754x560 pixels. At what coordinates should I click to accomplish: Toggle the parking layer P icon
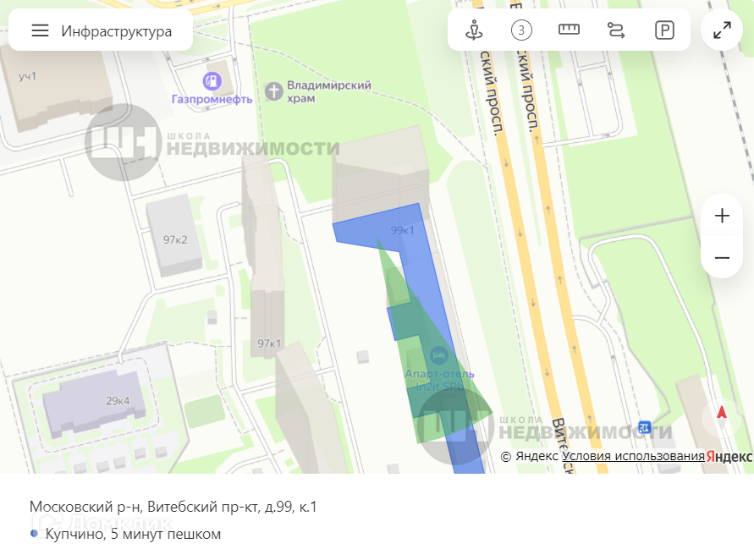click(x=664, y=30)
